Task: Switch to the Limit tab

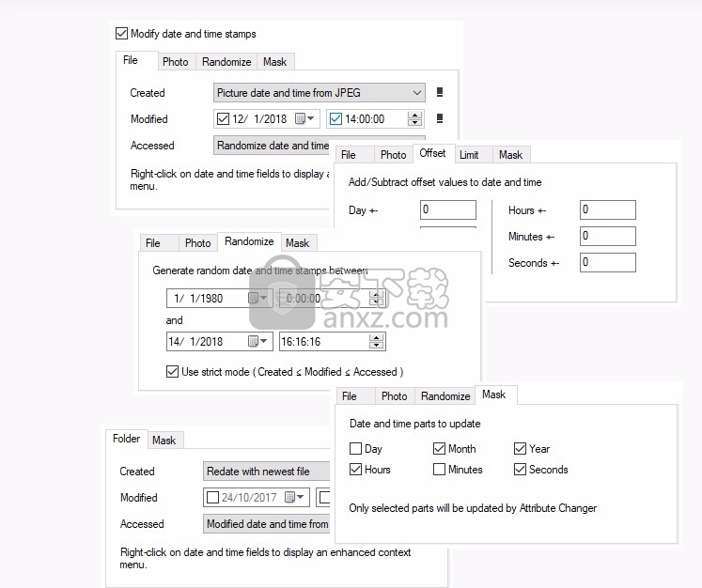Action: coord(469,155)
